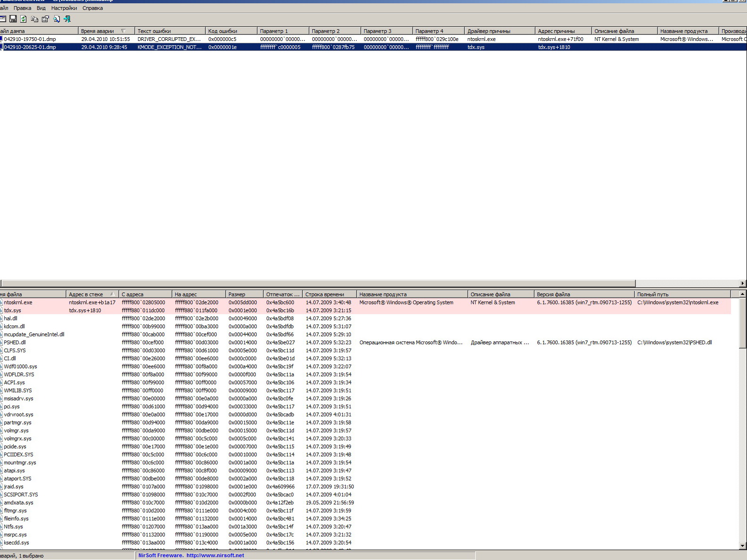This screenshot has height=560, width=747.
Task: Click the Exit door toolbar icon
Action: pos(67,19)
